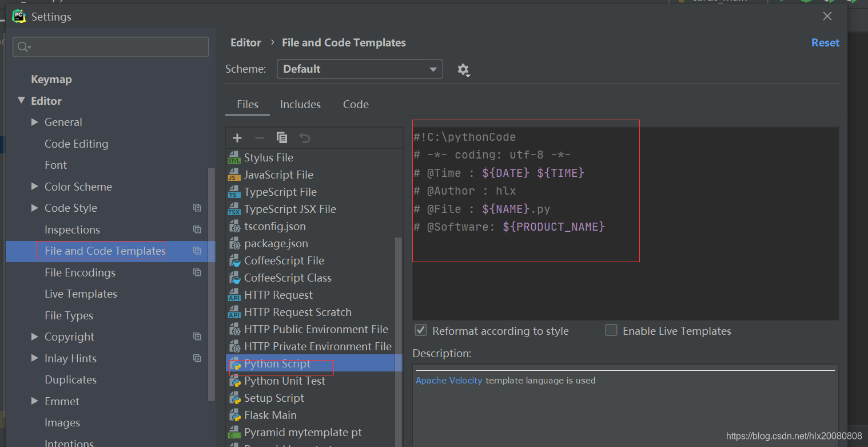
Task: Expand the Emmet tree node
Action: [35, 401]
